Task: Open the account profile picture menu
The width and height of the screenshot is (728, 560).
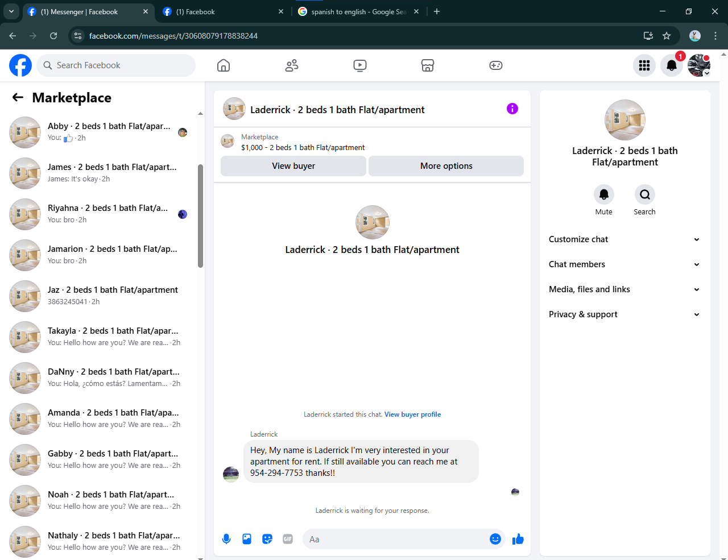Action: coord(699,65)
